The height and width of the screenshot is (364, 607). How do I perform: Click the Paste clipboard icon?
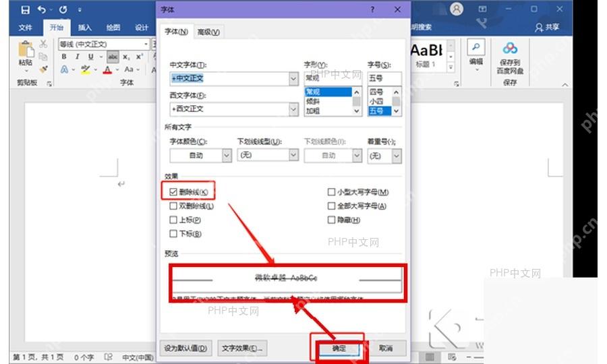pos(26,50)
